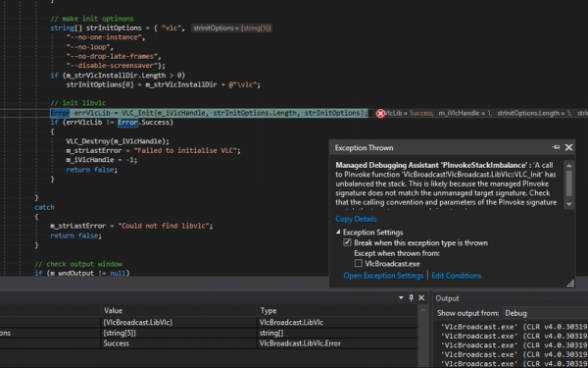Image resolution: width=588 pixels, height=368 pixels.
Task: Collapse the Exception Settings section
Action: [x=338, y=232]
